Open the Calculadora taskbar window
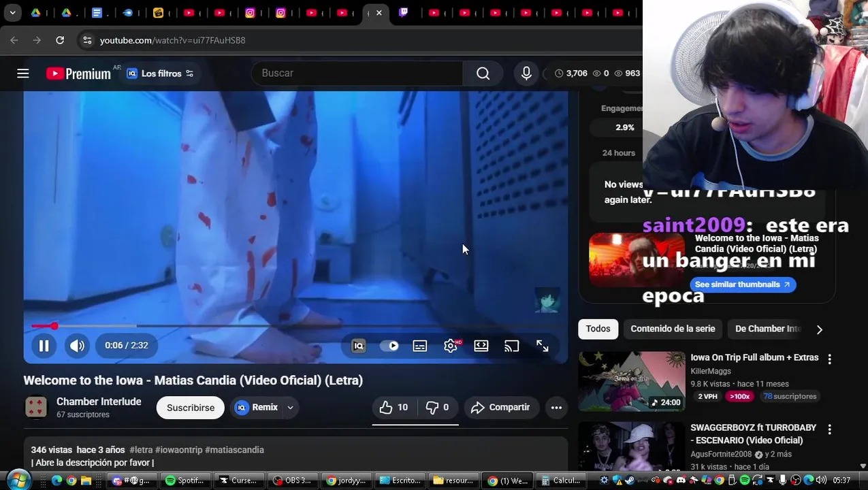The width and height of the screenshot is (868, 490). 560,480
